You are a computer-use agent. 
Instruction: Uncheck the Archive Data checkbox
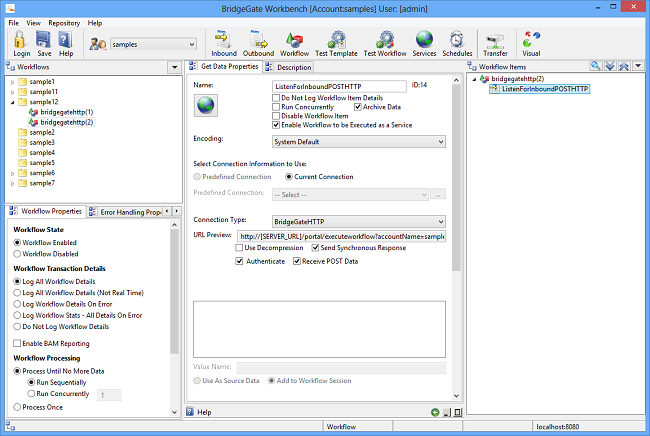coord(356,106)
